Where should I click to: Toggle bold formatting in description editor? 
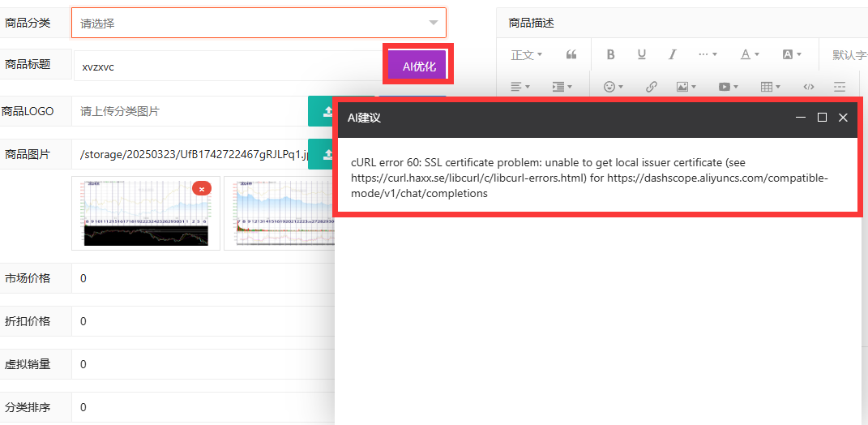[610, 54]
